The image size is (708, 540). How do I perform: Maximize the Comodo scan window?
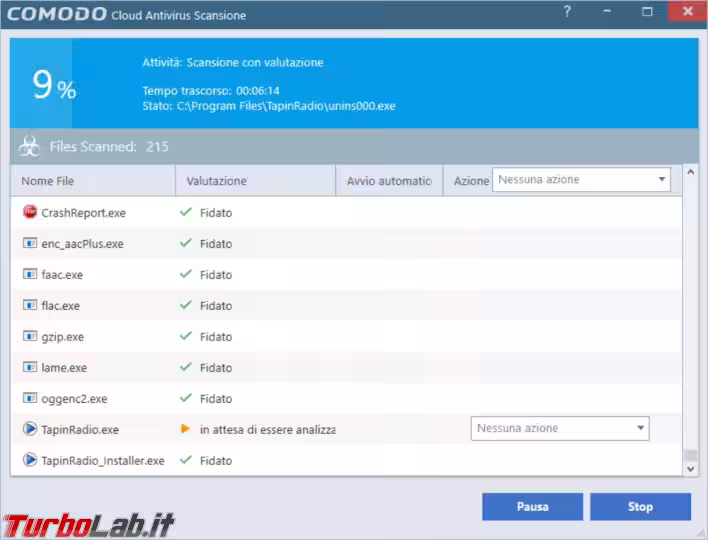click(647, 11)
